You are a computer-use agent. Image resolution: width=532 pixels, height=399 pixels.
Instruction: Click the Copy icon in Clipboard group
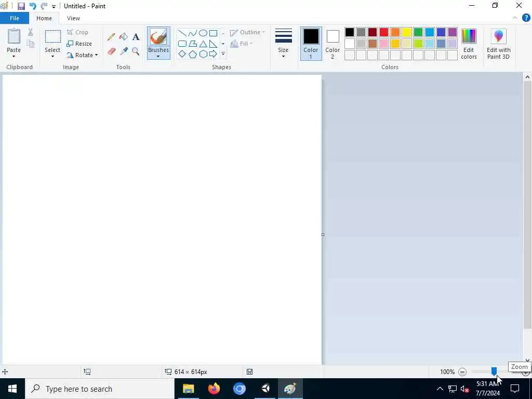click(x=30, y=44)
